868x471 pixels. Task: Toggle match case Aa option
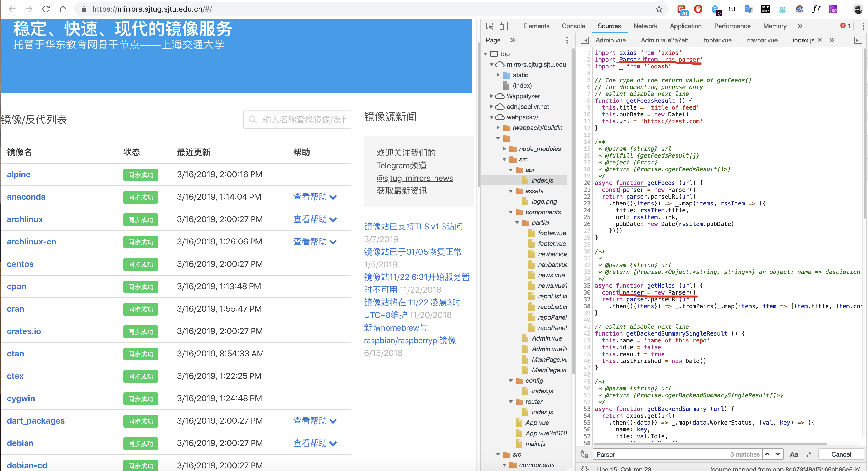[794, 454]
